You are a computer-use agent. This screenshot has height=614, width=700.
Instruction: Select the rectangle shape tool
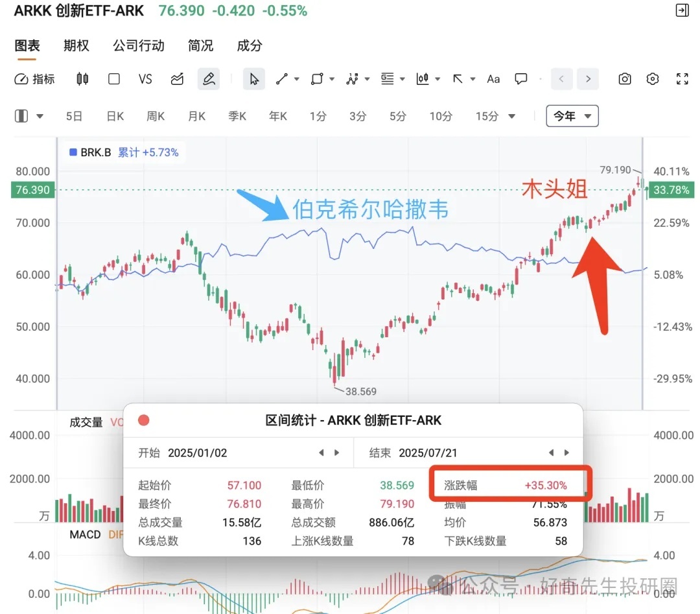[x=317, y=79]
